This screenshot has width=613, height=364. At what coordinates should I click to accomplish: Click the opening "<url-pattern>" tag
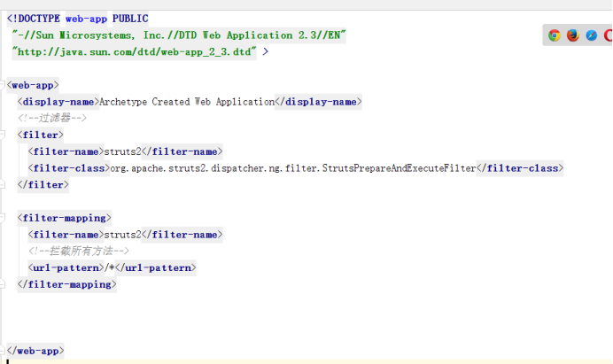pyautogui.click(x=66, y=267)
